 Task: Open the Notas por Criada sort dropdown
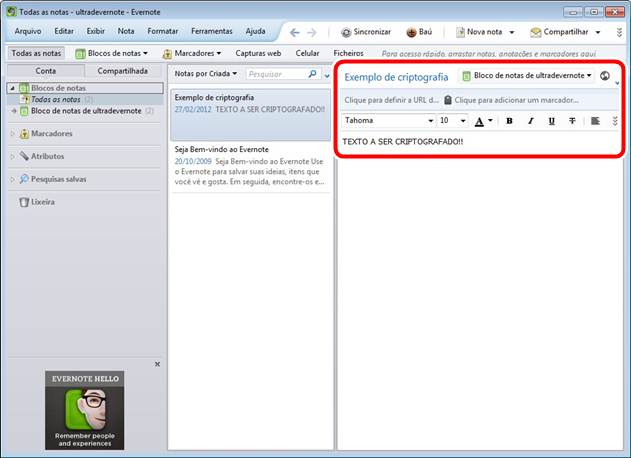pyautogui.click(x=206, y=74)
